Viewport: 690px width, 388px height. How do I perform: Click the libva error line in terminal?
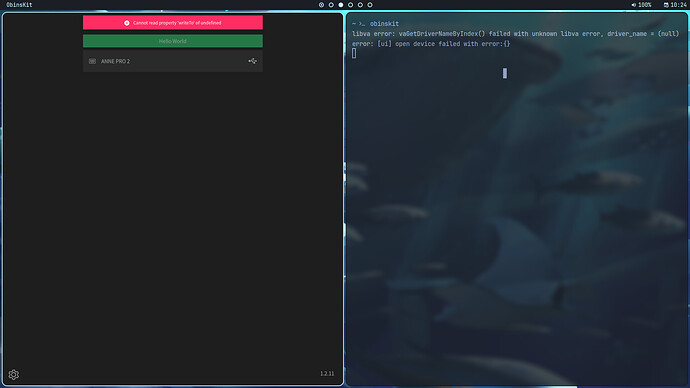(x=515, y=34)
